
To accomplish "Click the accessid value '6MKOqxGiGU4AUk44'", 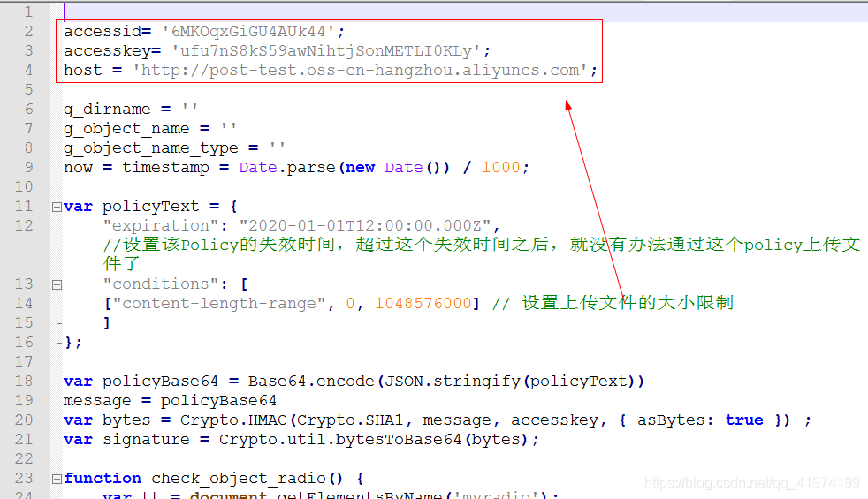I will tap(248, 32).
